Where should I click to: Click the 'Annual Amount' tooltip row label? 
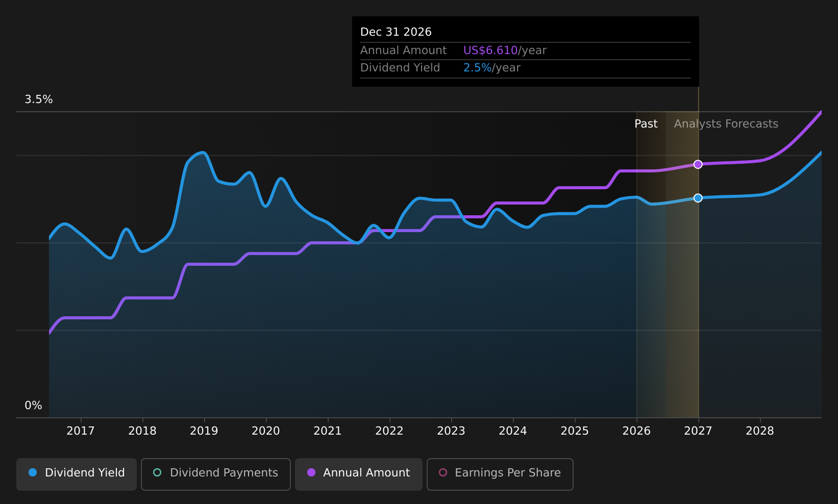tap(404, 51)
